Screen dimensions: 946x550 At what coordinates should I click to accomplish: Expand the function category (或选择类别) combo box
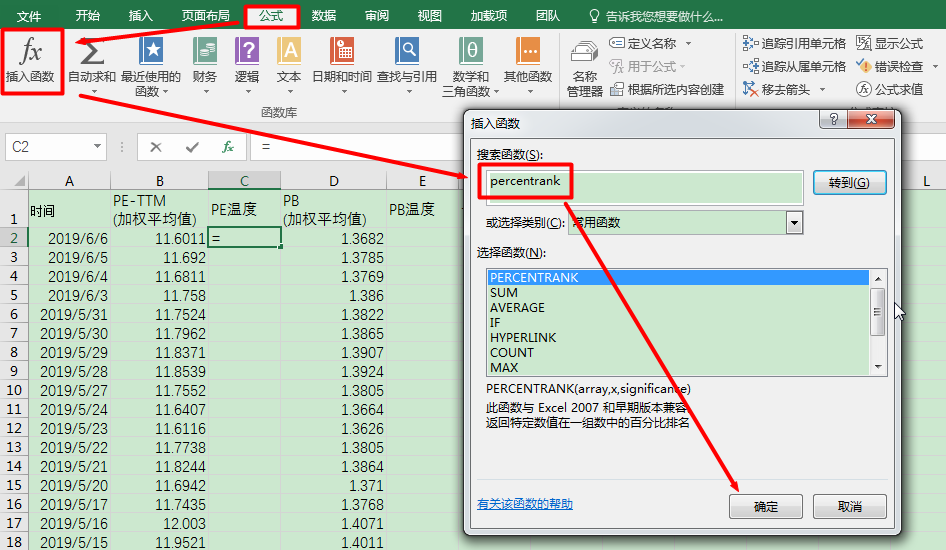coord(795,223)
